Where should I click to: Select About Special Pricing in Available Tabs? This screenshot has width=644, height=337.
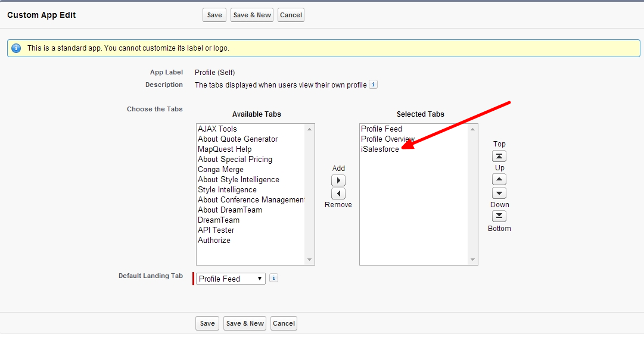[x=251, y=159]
